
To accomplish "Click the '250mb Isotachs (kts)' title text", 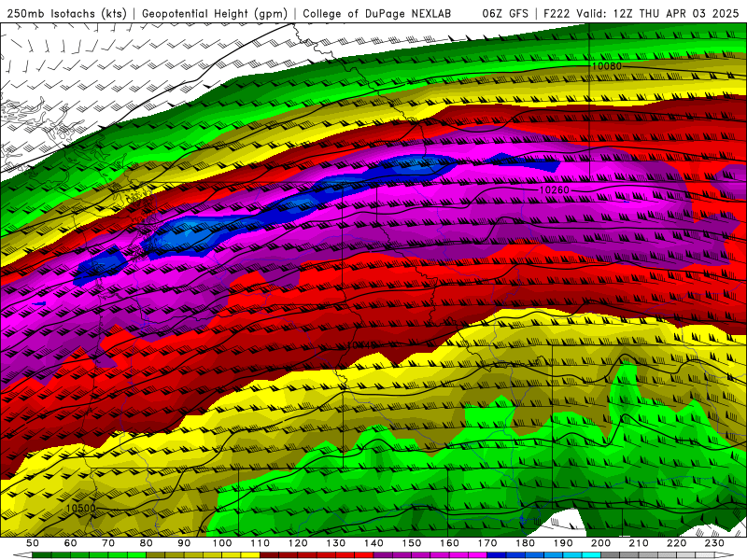I will [x=66, y=13].
